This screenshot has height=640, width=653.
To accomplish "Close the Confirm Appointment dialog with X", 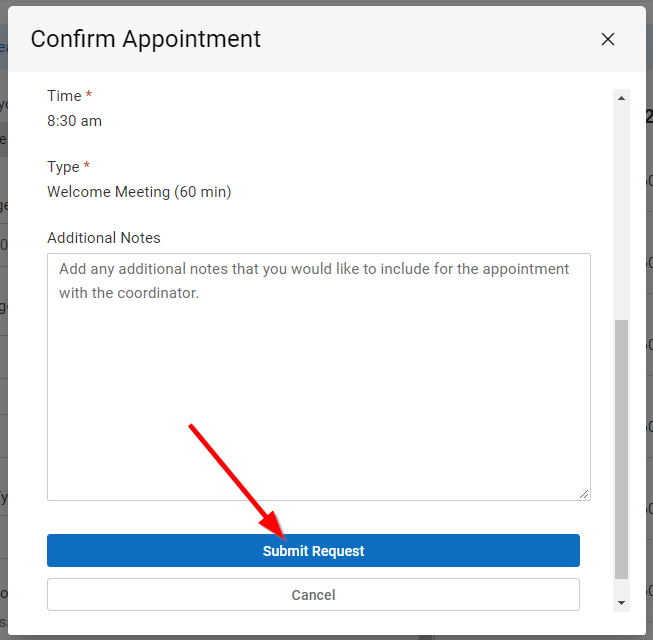I will 608,40.
